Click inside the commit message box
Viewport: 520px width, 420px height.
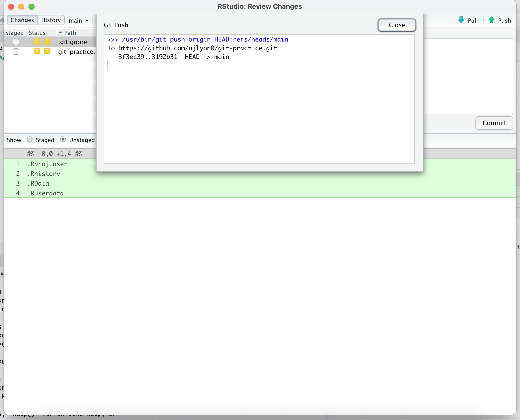click(x=468, y=76)
